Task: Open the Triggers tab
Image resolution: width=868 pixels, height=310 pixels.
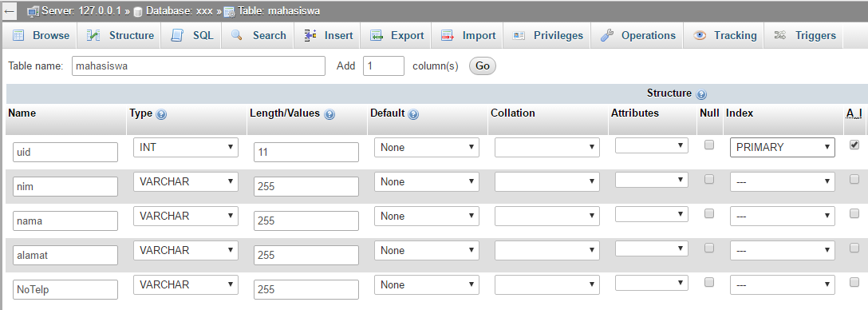Action: (804, 35)
